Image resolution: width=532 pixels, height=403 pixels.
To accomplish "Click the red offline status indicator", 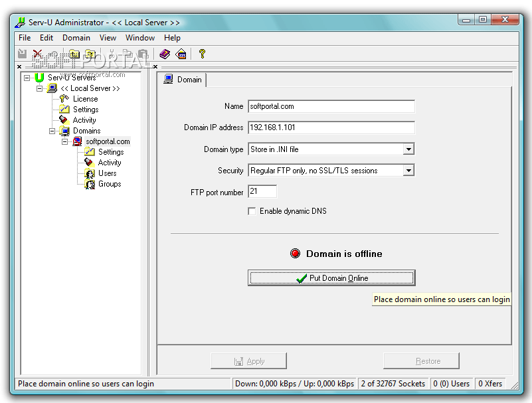I will (295, 254).
